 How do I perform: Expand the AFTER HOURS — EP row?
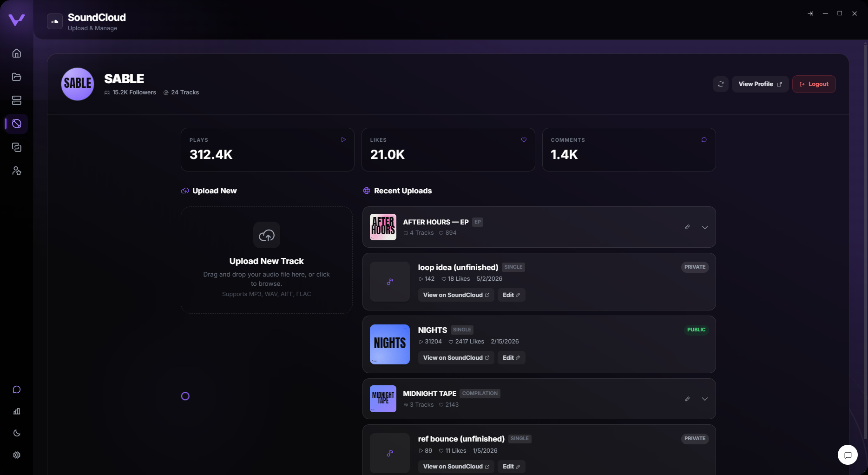(x=705, y=227)
